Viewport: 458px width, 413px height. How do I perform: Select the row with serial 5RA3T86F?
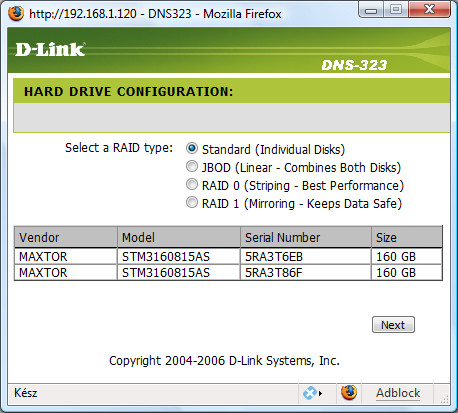click(x=228, y=272)
